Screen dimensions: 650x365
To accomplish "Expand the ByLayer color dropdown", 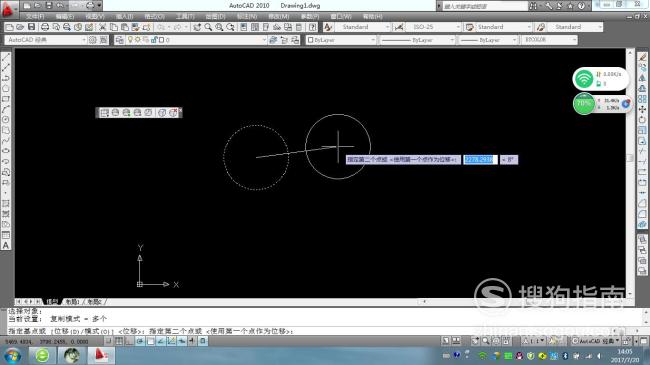I will (x=341, y=40).
